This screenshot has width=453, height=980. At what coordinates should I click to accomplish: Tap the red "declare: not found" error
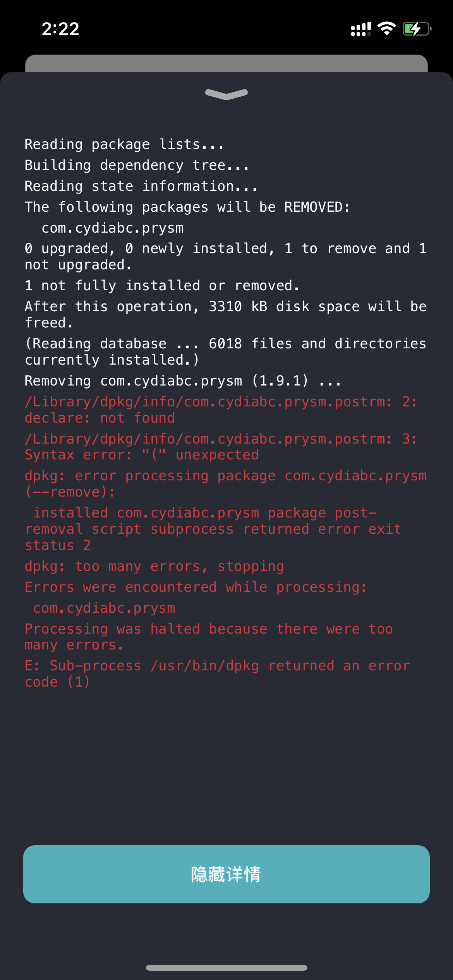100,418
